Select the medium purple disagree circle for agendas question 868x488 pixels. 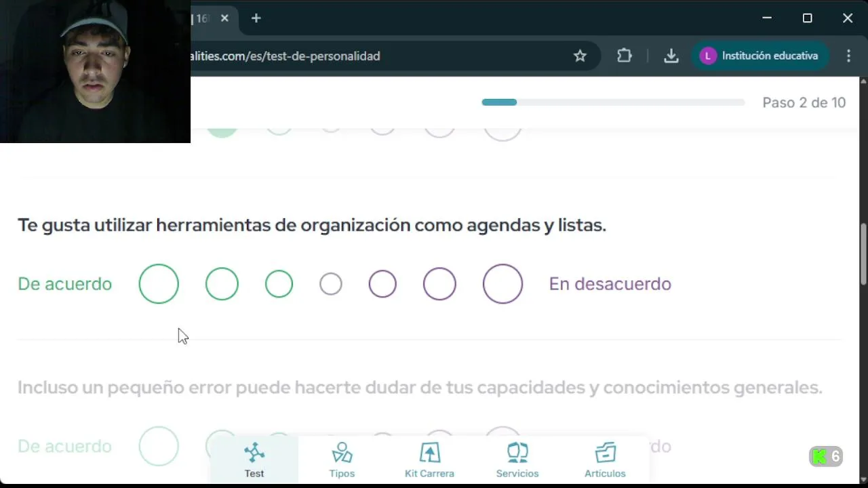coord(439,284)
